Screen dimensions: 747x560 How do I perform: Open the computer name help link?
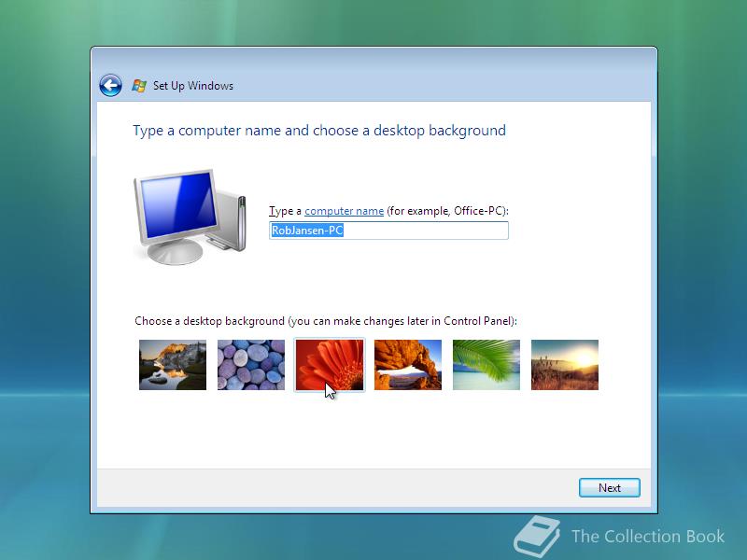coord(344,211)
